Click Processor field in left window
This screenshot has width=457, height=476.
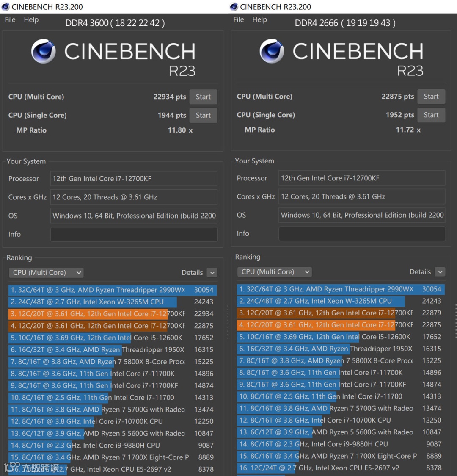click(x=134, y=179)
